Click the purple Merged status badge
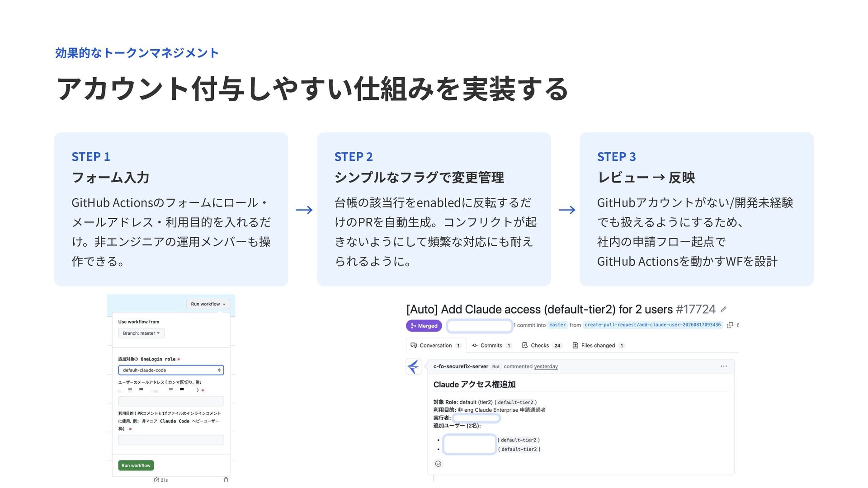Image resolution: width=868 pixels, height=488 pixels. click(x=424, y=326)
